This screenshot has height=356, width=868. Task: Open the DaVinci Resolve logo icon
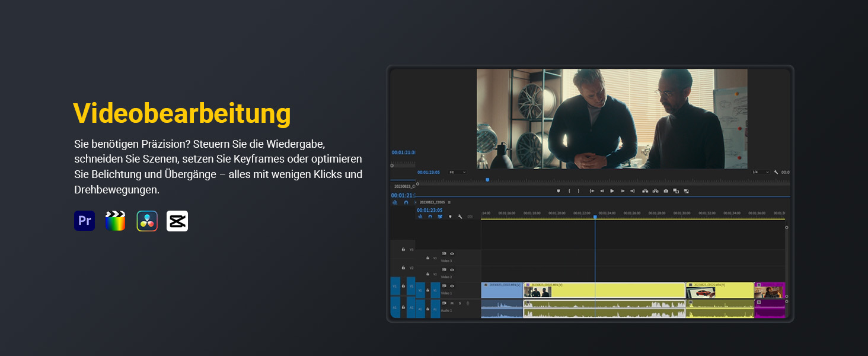[x=148, y=221]
